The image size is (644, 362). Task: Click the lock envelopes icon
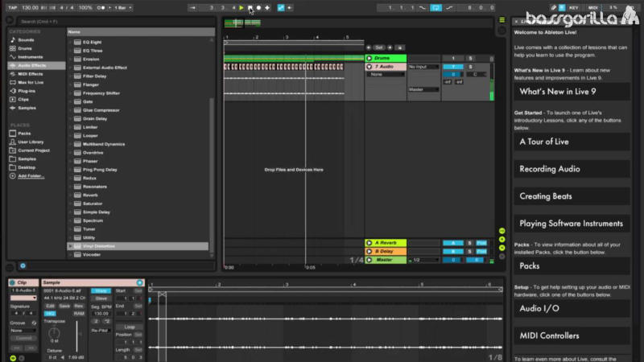click(x=400, y=47)
